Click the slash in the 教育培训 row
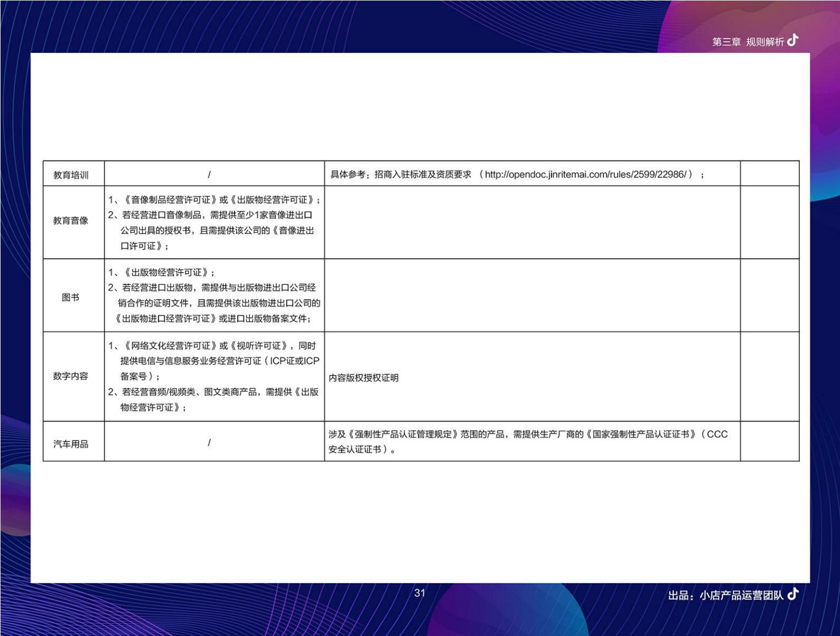This screenshot has height=636, width=840. (209, 174)
